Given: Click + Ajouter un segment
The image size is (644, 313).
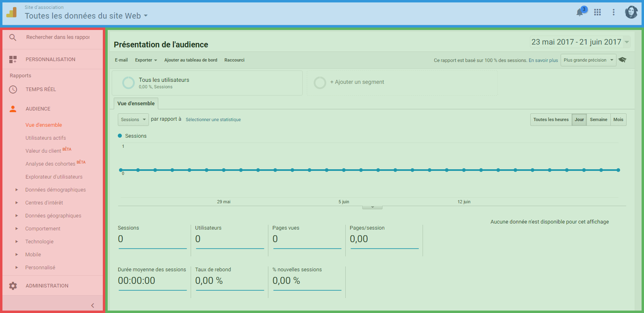Looking at the screenshot, I should pyautogui.click(x=357, y=82).
